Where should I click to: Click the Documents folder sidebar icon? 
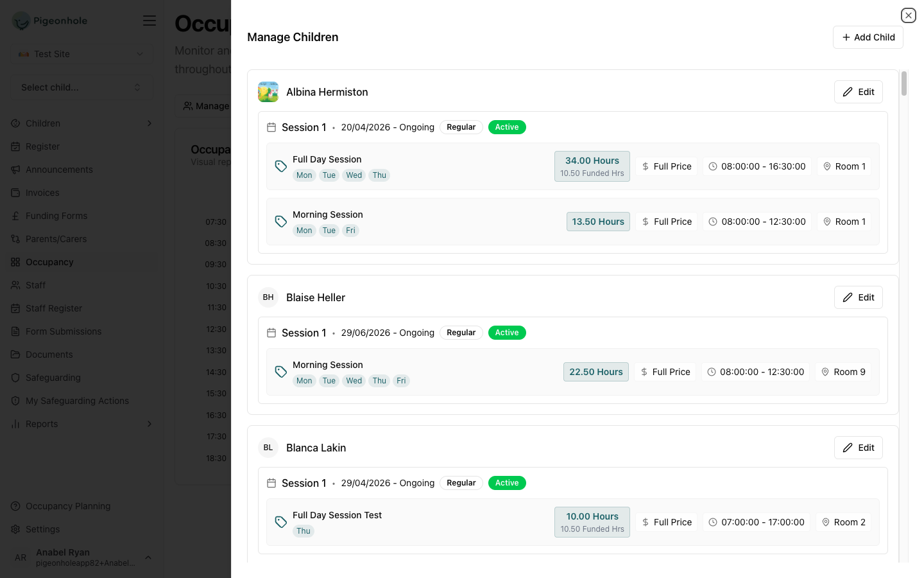point(15,355)
